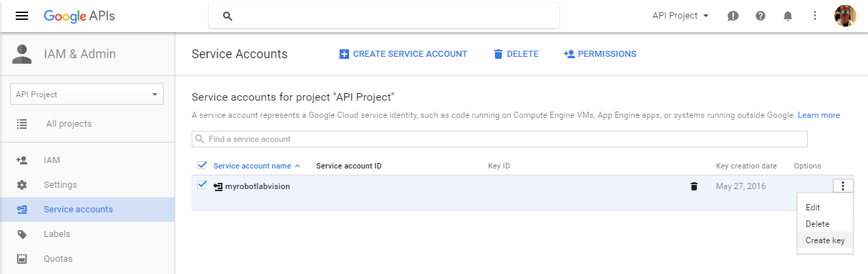This screenshot has width=868, height=274.
Task: Click the IAM add-person icon
Action: [22, 160]
